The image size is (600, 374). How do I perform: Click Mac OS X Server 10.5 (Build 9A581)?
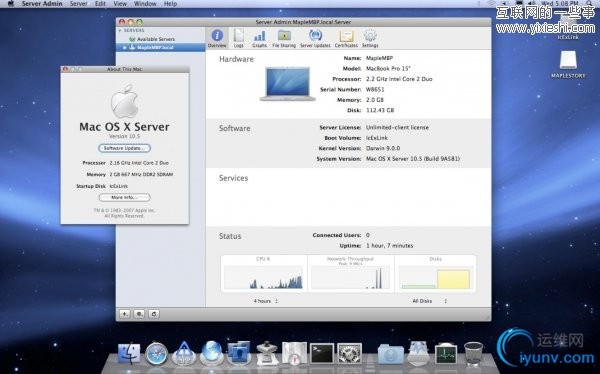pos(413,158)
